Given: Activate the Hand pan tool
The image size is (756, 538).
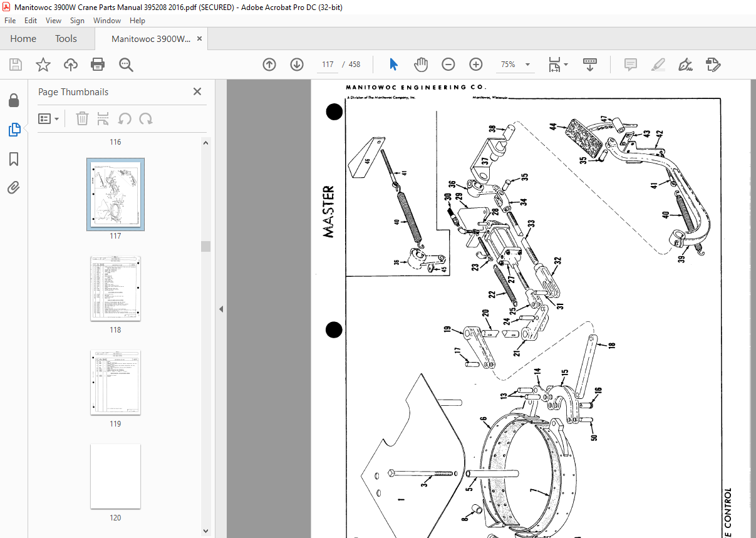Looking at the screenshot, I should tap(421, 65).
